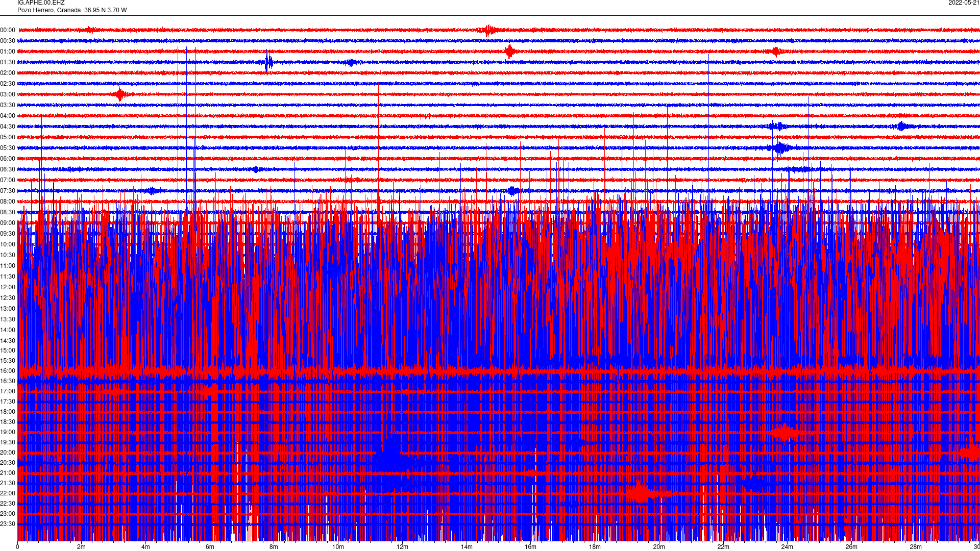The image size is (980, 551).
Task: Click the 14m tick on time axis
Action: coord(467,547)
